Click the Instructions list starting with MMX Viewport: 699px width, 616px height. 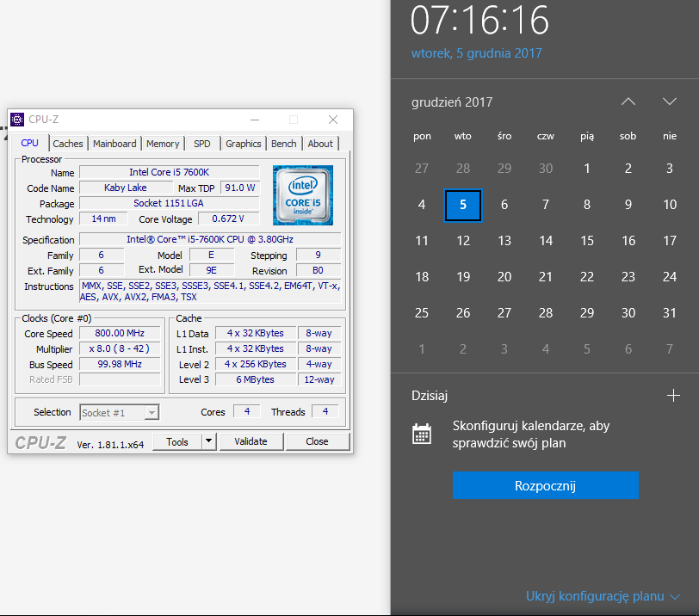pos(210,292)
